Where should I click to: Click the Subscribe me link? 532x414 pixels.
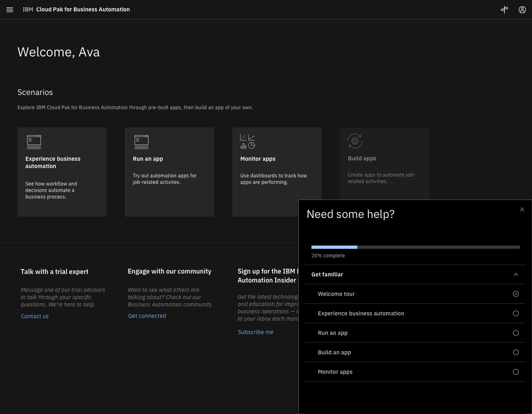click(255, 332)
